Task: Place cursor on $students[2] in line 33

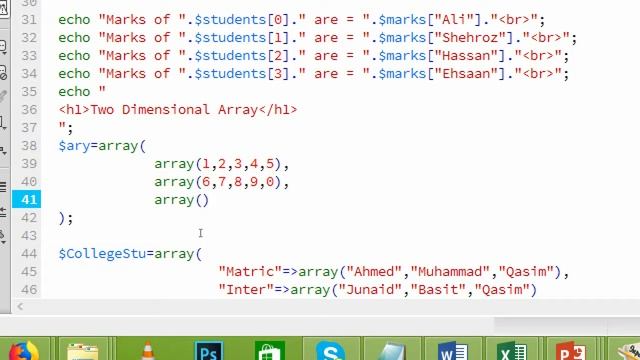Action: [242, 56]
